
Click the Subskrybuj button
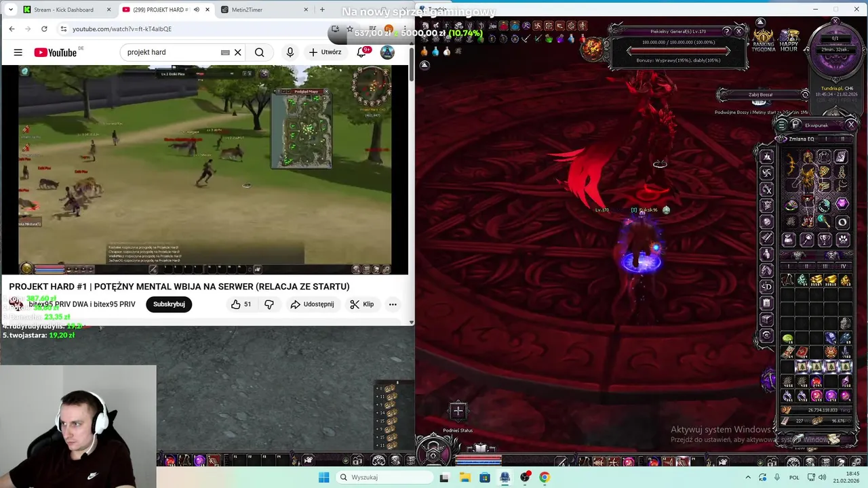pos(169,304)
